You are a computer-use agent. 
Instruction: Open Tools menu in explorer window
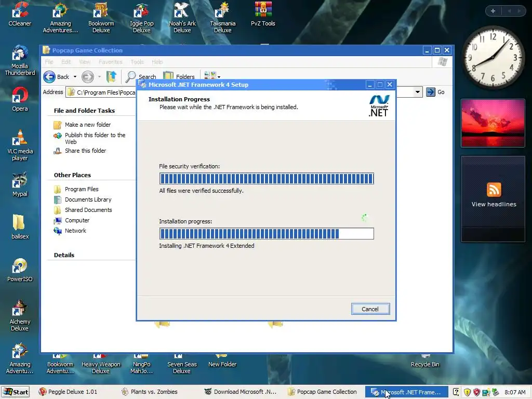137,62
